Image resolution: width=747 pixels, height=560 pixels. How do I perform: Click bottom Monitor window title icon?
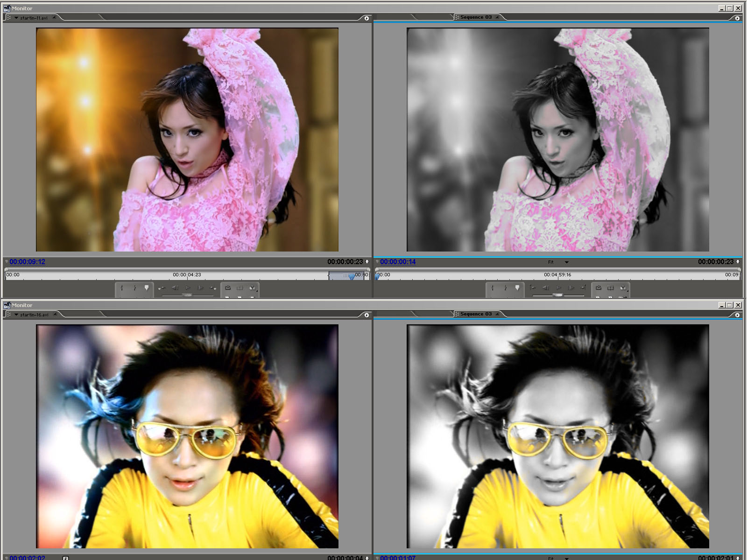7,305
